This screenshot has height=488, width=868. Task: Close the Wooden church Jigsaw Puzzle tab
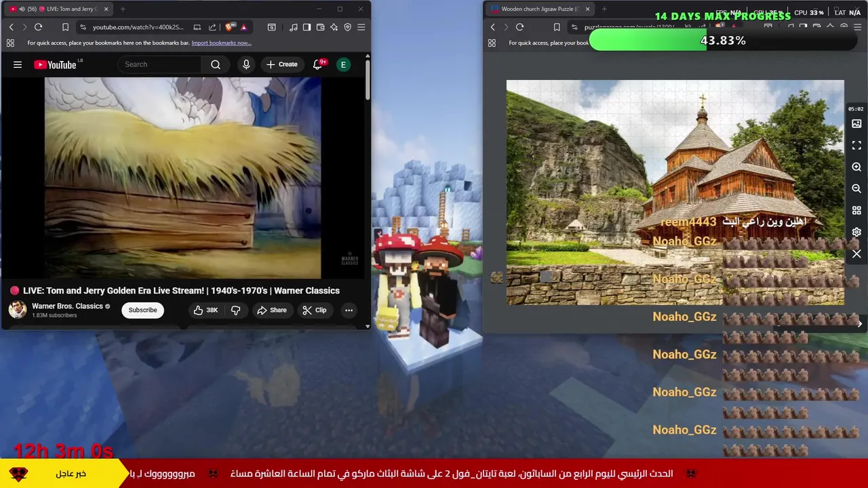coord(587,9)
